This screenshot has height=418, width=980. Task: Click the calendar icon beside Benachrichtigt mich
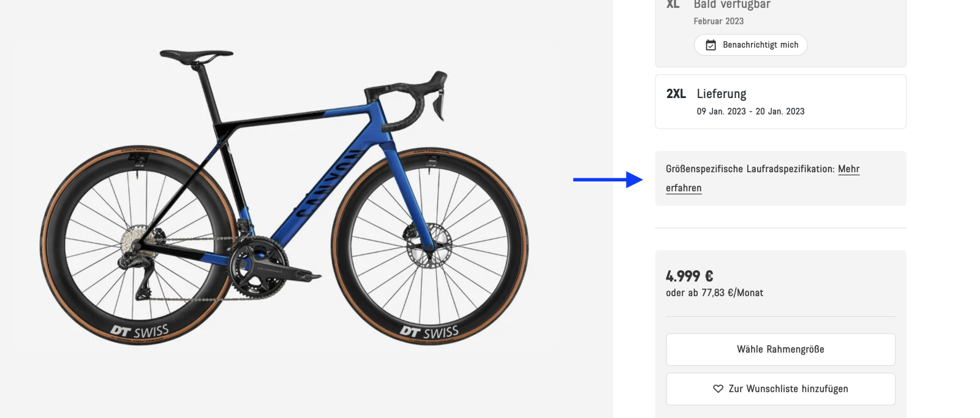pos(710,45)
